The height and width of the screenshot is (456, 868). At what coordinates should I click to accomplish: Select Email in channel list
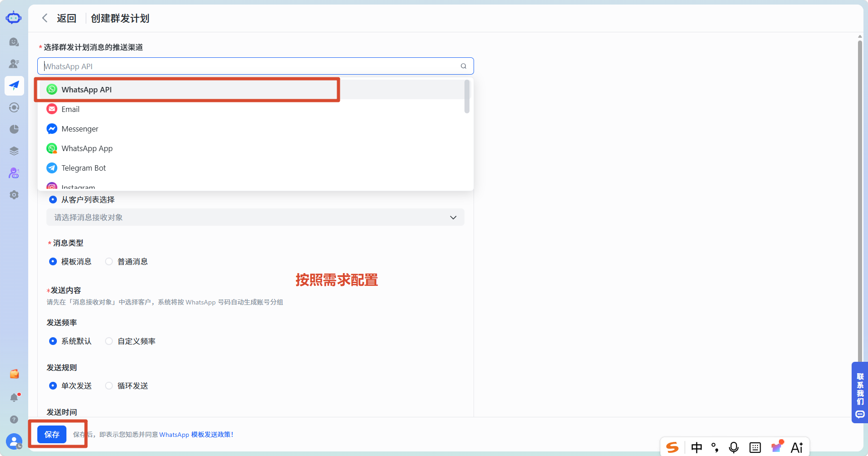pyautogui.click(x=255, y=109)
